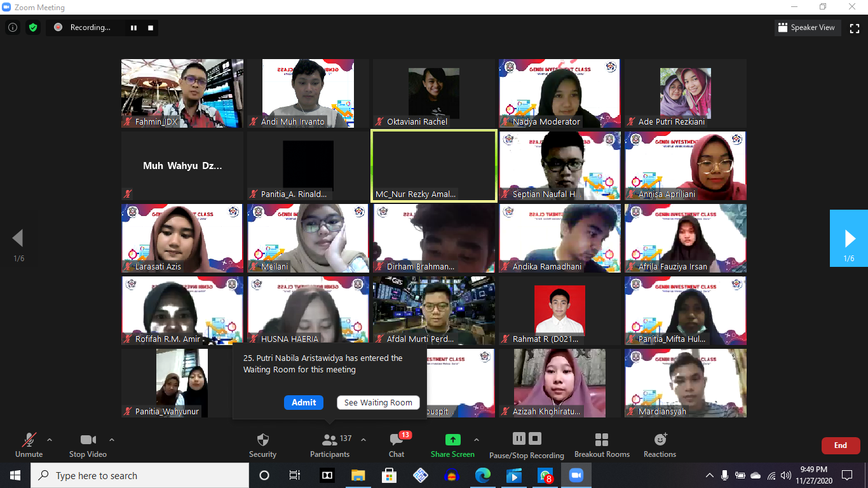The width and height of the screenshot is (868, 488).
Task: Admit Putri Nabila Aristawidya to meeting
Action: tap(304, 402)
